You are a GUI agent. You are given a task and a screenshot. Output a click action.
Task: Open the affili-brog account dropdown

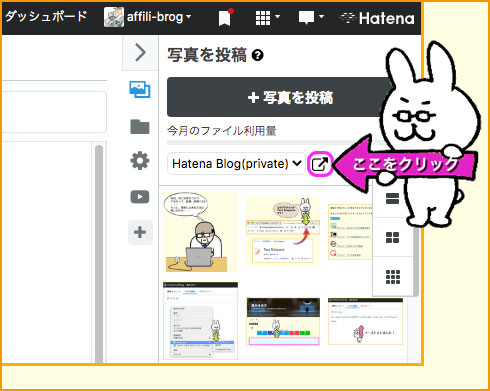click(159, 17)
